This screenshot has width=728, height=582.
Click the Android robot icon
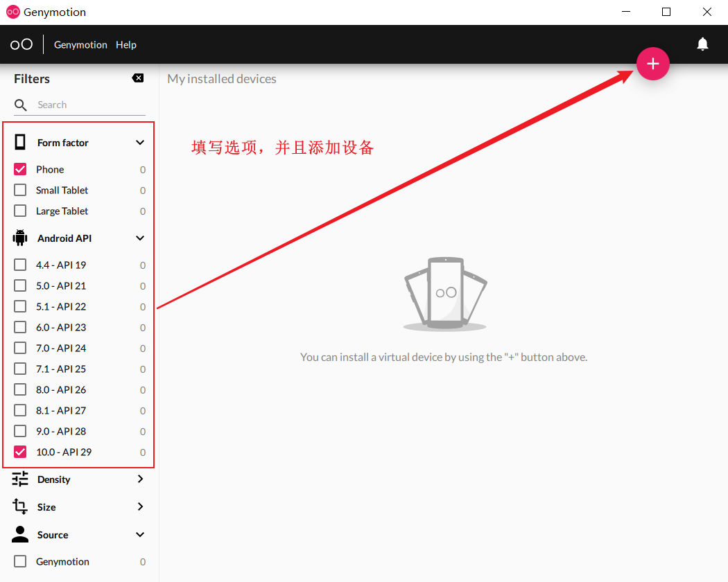click(x=20, y=238)
